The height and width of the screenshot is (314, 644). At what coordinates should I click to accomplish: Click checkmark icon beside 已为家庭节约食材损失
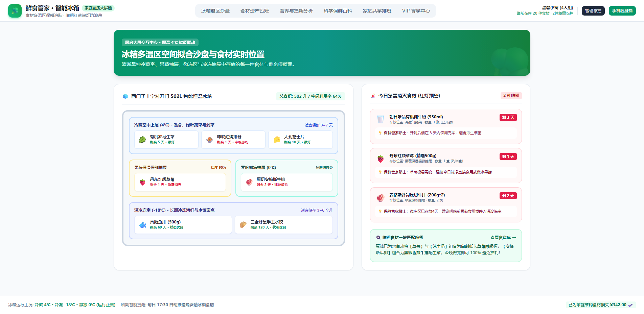tap(630, 305)
